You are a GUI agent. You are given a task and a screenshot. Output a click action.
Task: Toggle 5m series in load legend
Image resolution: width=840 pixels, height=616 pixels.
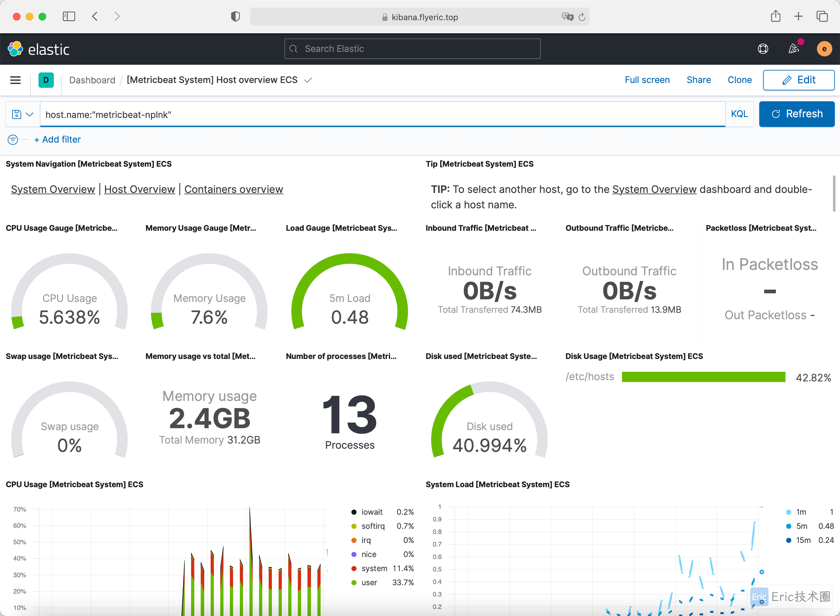point(802,526)
